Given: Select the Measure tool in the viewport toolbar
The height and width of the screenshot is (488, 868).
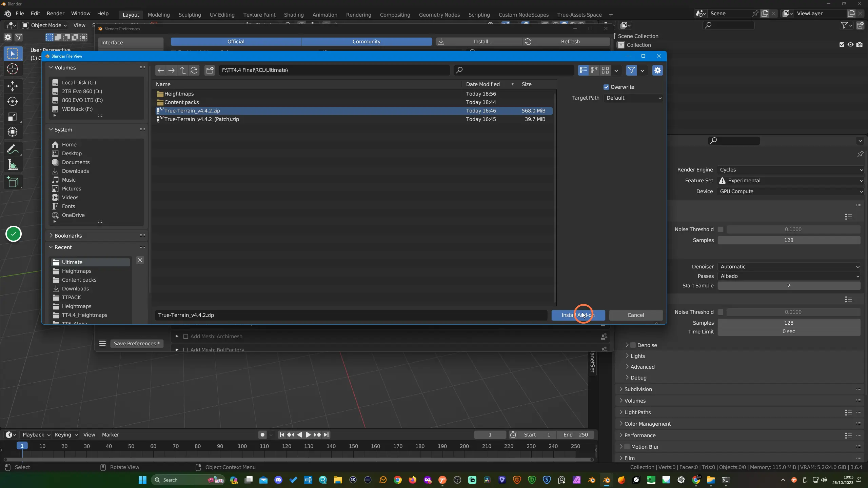Looking at the screenshot, I should (x=13, y=165).
